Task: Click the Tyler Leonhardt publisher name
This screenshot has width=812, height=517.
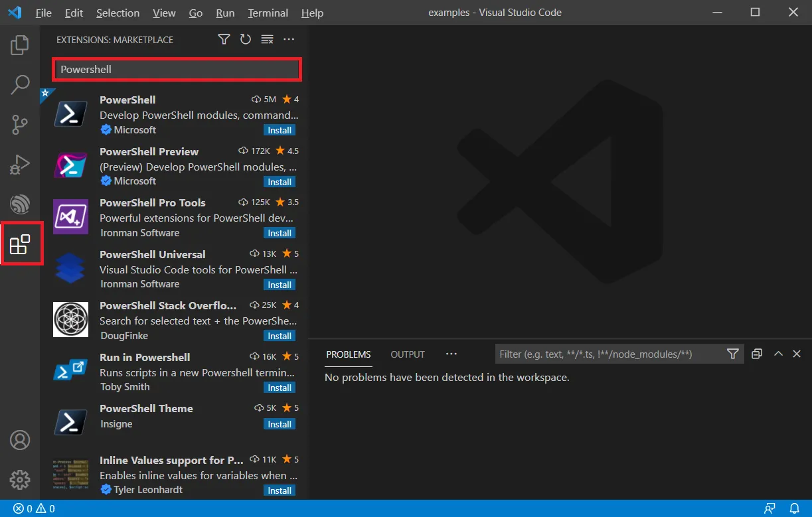Action: point(148,490)
